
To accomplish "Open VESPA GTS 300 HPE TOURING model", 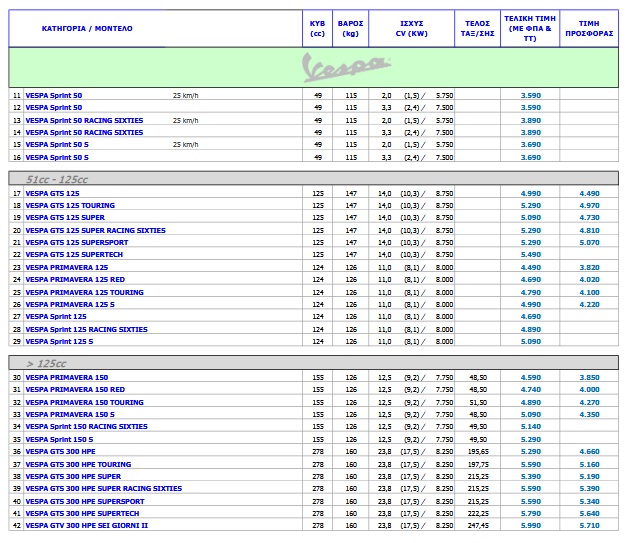I will coord(78,465).
